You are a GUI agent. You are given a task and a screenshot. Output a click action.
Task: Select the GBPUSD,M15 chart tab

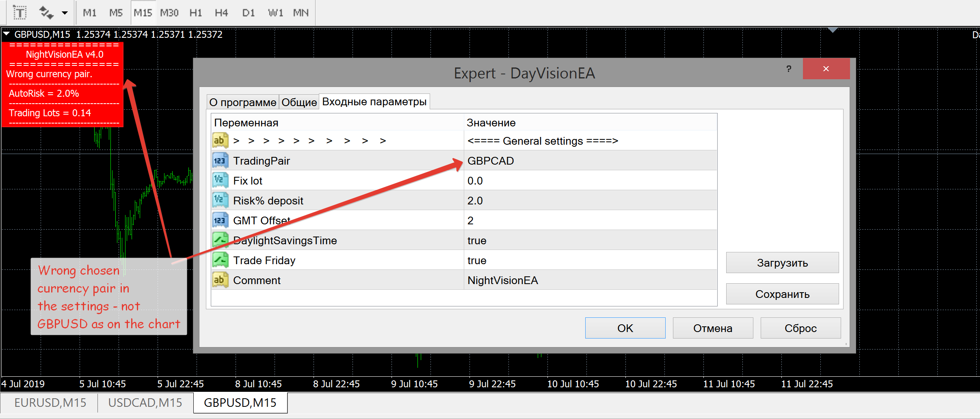click(x=240, y=403)
